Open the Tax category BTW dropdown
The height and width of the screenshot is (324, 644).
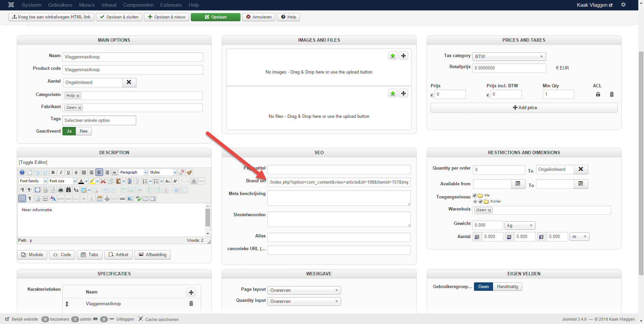click(x=508, y=56)
